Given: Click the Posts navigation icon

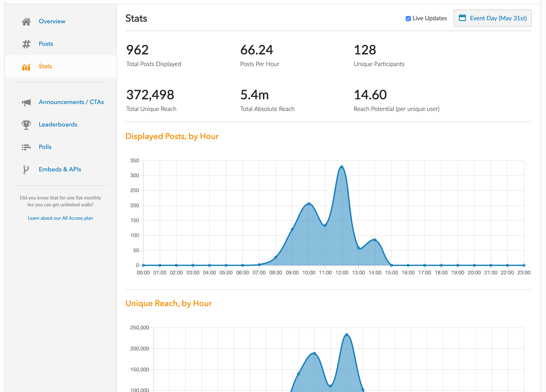Looking at the screenshot, I should pyautogui.click(x=27, y=44).
